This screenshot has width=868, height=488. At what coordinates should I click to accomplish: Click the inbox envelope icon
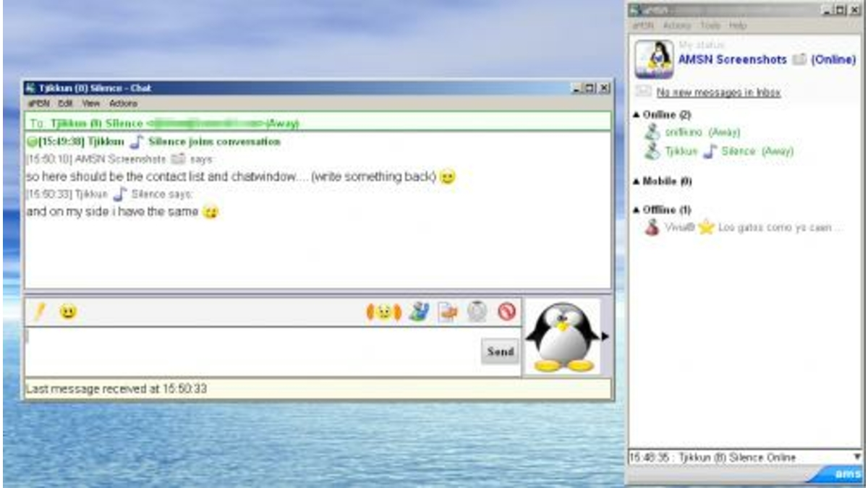tap(642, 92)
